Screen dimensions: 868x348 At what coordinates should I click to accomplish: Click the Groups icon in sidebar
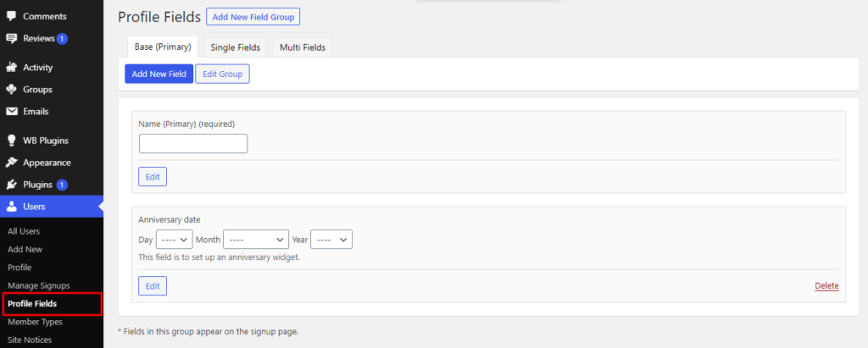point(11,90)
